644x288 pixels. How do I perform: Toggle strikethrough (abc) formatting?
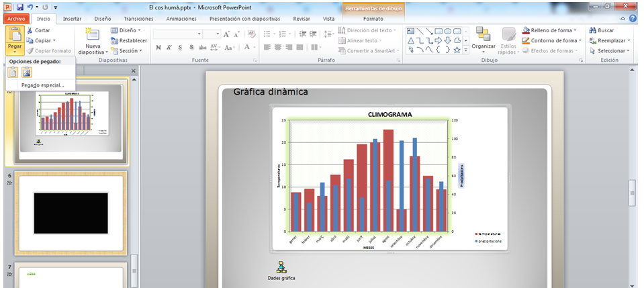(x=203, y=48)
